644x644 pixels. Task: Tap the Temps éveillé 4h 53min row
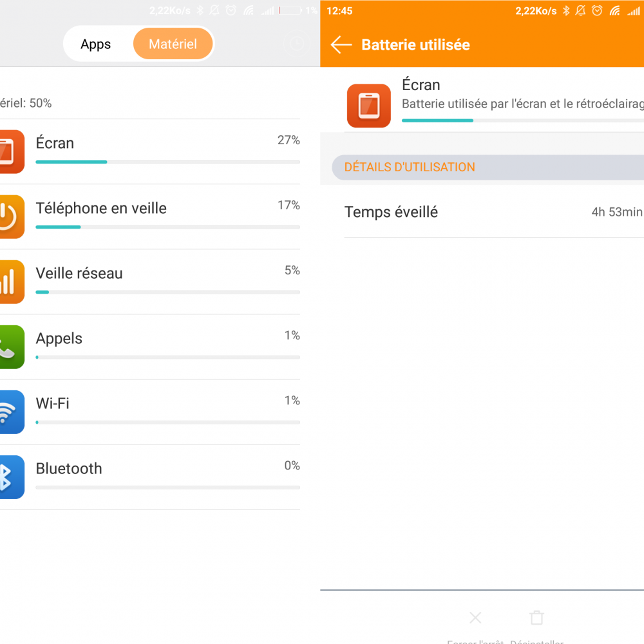pos(494,212)
